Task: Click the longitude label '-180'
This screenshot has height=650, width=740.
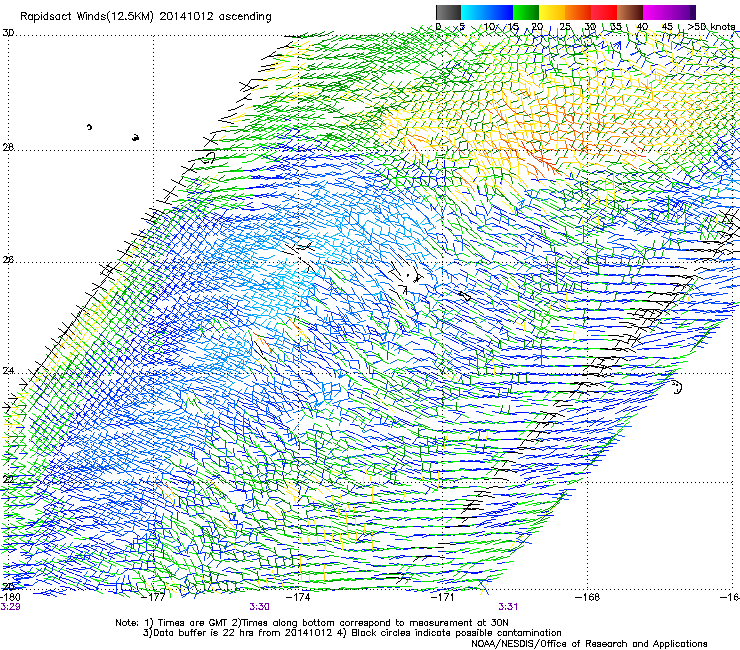Action: [x=10, y=597]
